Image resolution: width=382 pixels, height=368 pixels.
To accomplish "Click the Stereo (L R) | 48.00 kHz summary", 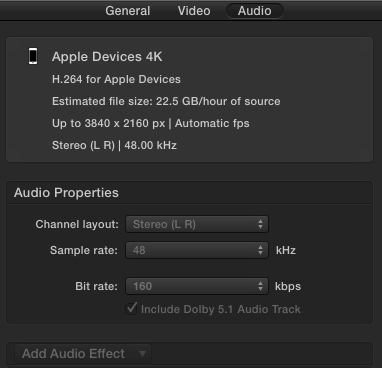I will (x=114, y=145).
